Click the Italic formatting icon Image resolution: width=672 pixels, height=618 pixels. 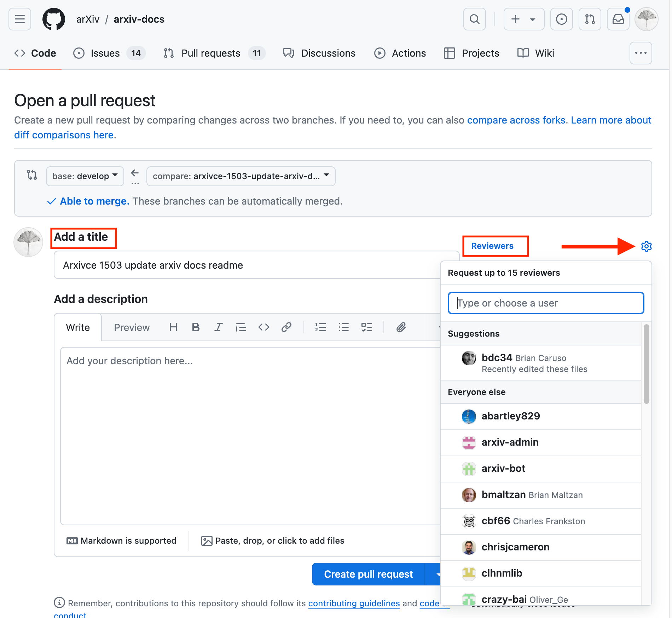[x=218, y=327]
